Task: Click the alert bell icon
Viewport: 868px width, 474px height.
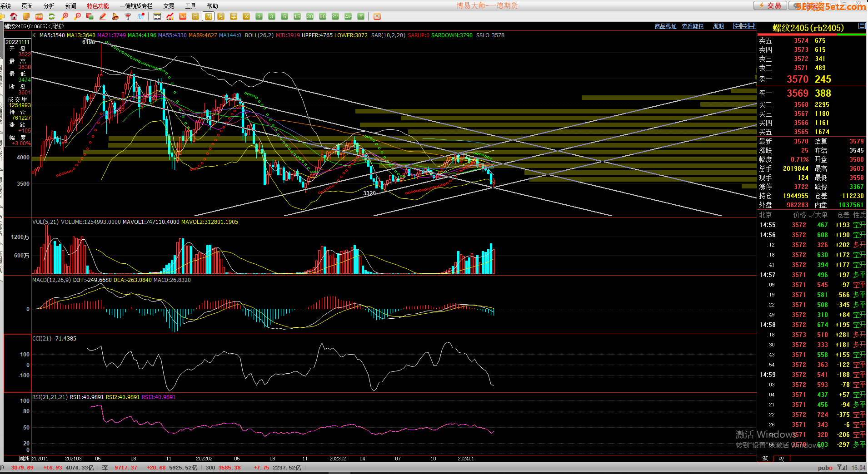Action: [115, 16]
